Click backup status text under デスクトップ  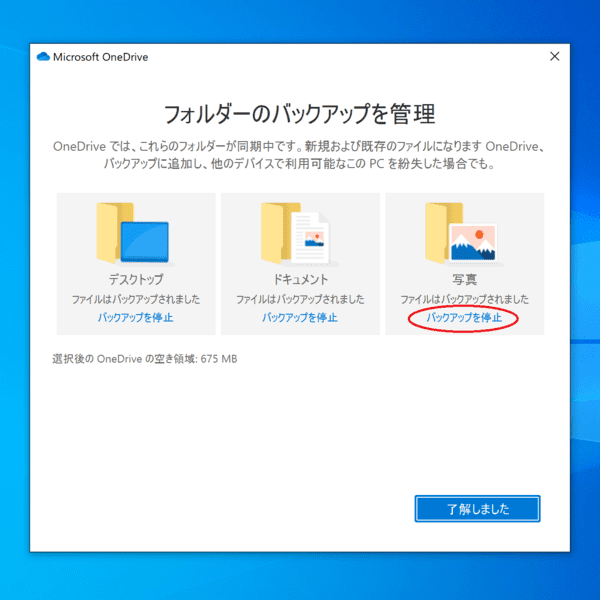pos(136,299)
